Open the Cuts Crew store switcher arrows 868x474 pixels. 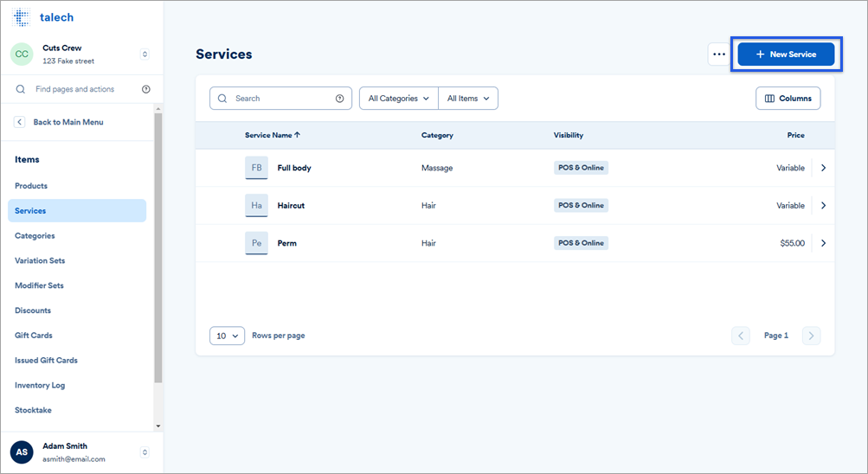point(145,54)
